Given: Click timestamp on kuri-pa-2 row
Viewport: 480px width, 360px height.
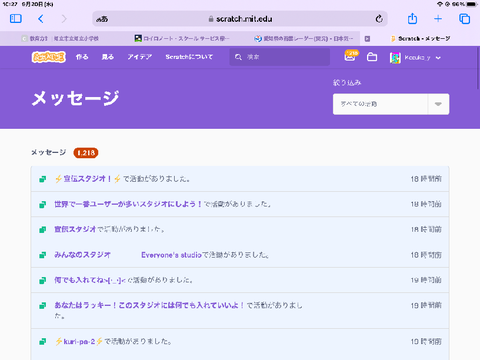Looking at the screenshot, I should coord(426,342).
